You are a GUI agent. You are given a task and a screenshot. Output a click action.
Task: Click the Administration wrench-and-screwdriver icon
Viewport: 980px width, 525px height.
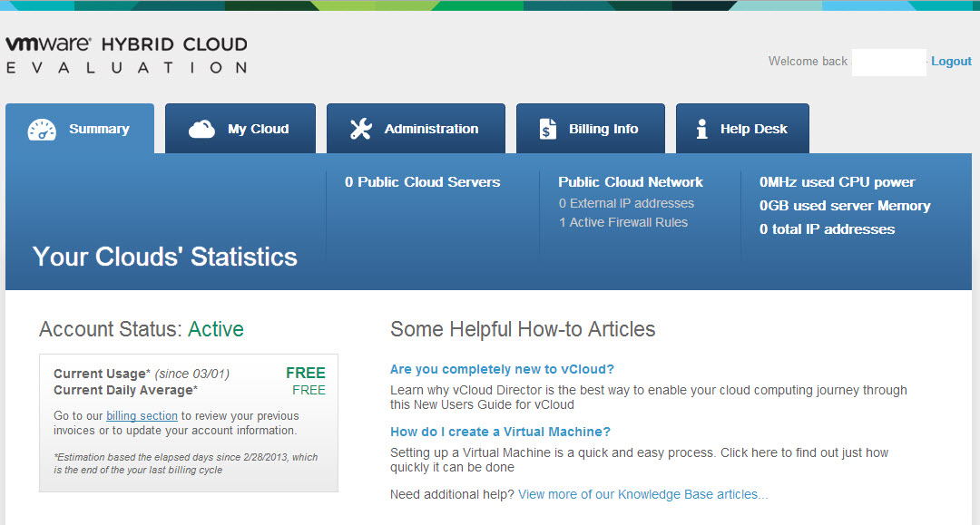[x=360, y=129]
